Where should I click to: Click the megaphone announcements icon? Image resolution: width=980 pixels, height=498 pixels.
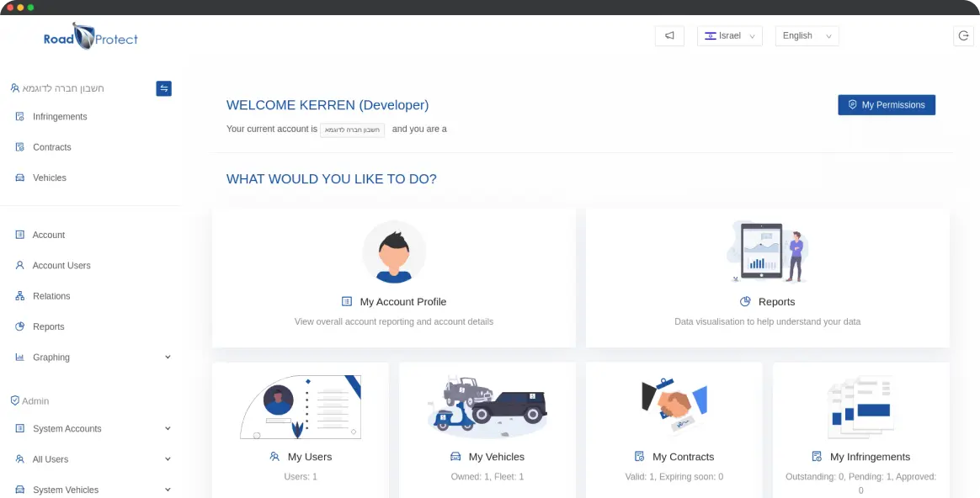669,36
